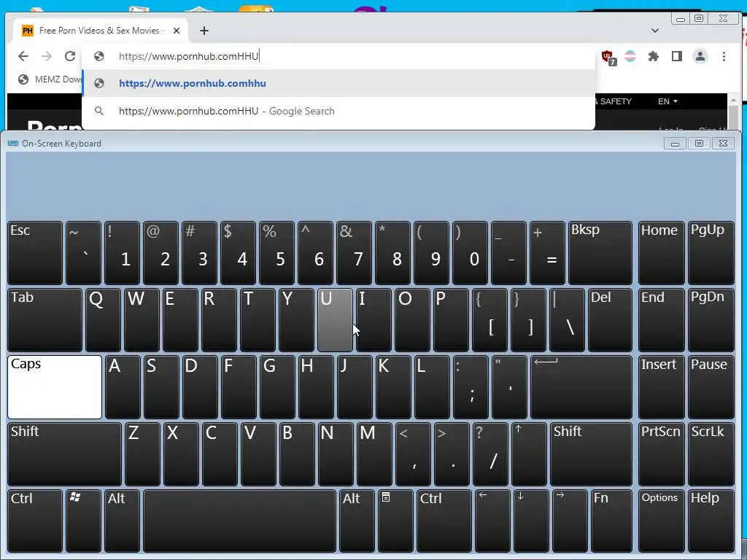Click the Enter key arrow icon

pos(581,386)
